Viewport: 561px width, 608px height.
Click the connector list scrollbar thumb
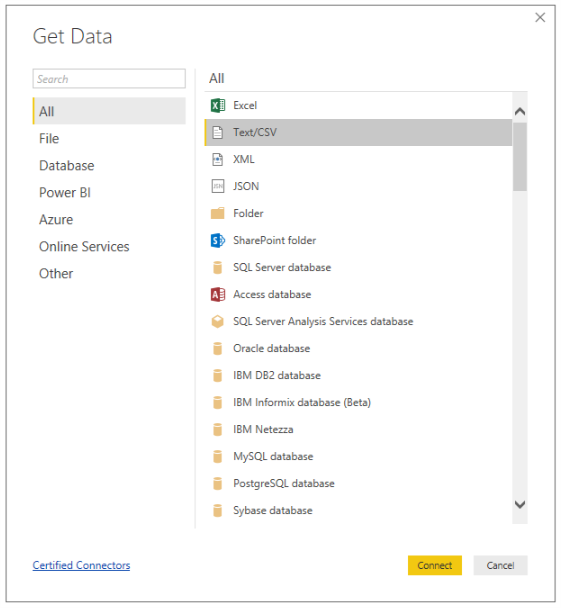(520, 157)
